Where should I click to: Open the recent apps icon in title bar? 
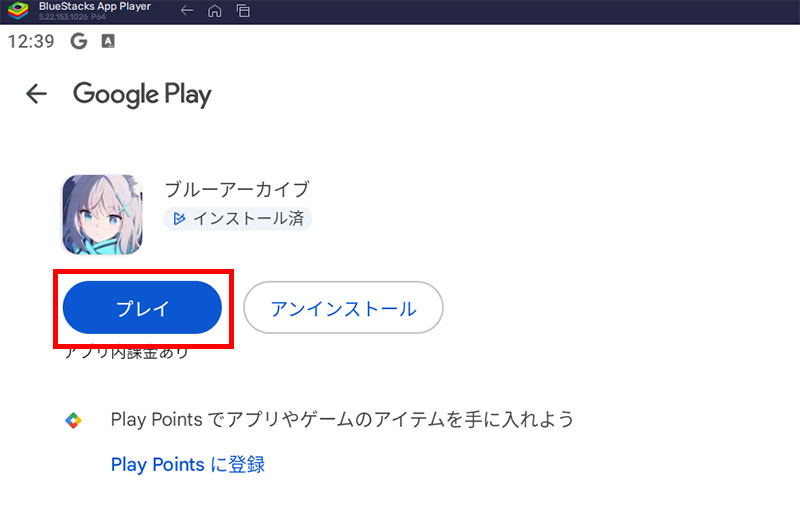pos(243,12)
